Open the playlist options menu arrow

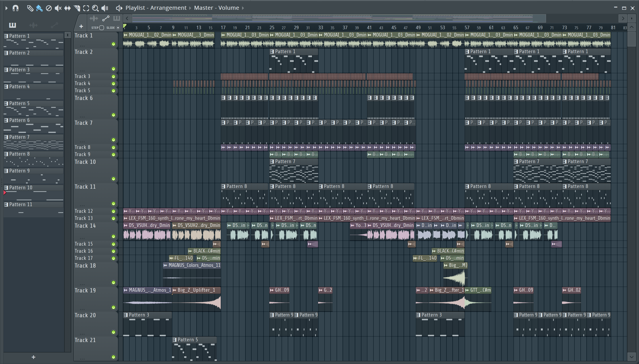click(6, 8)
